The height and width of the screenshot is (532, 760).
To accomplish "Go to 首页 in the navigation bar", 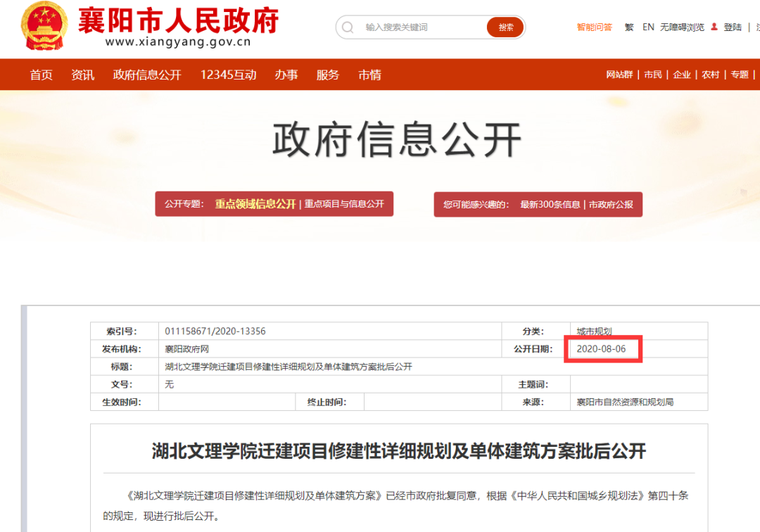I will click(41, 75).
